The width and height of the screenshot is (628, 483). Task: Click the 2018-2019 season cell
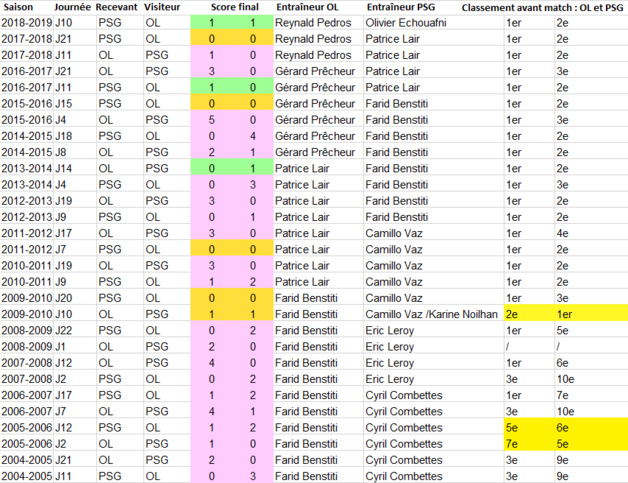27,22
